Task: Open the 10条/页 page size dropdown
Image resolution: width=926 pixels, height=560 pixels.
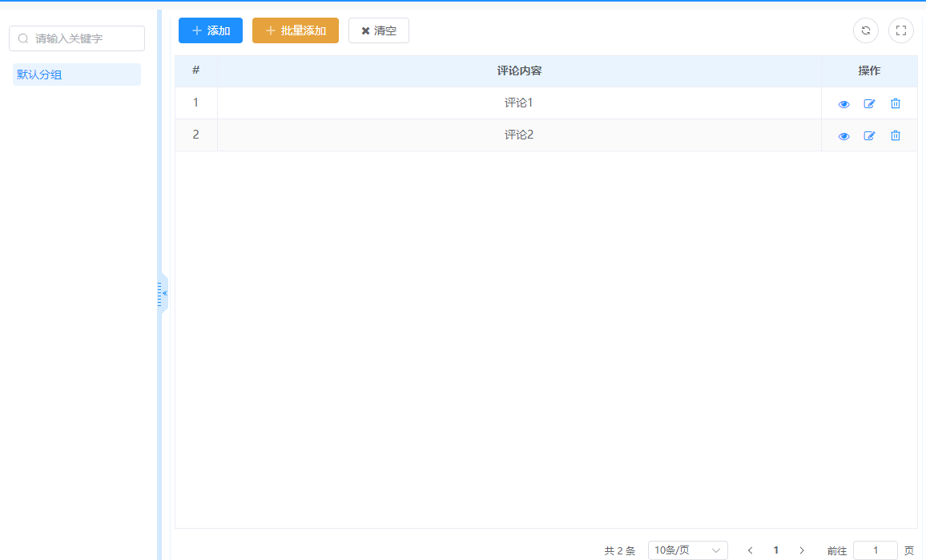Action: 687,550
